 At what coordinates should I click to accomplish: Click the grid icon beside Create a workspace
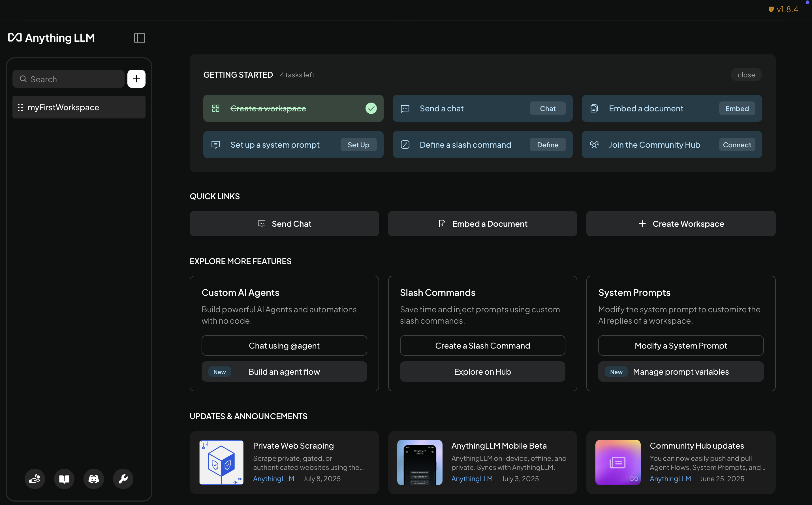click(216, 108)
